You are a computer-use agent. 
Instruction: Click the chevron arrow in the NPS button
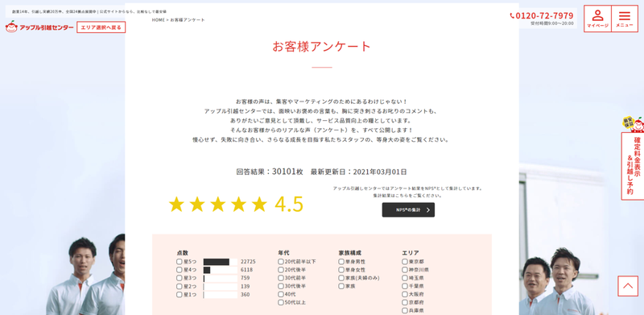[x=428, y=209]
